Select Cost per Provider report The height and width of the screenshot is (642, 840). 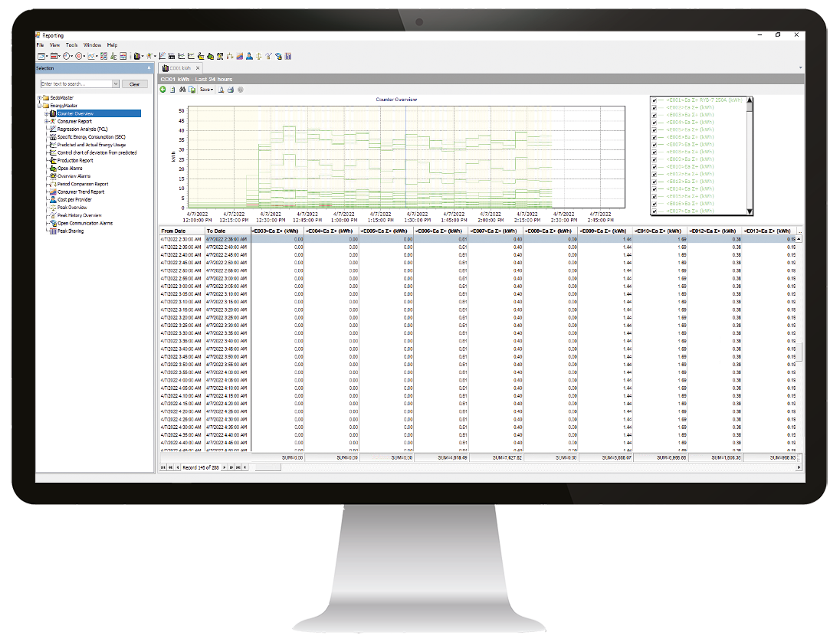[74, 199]
